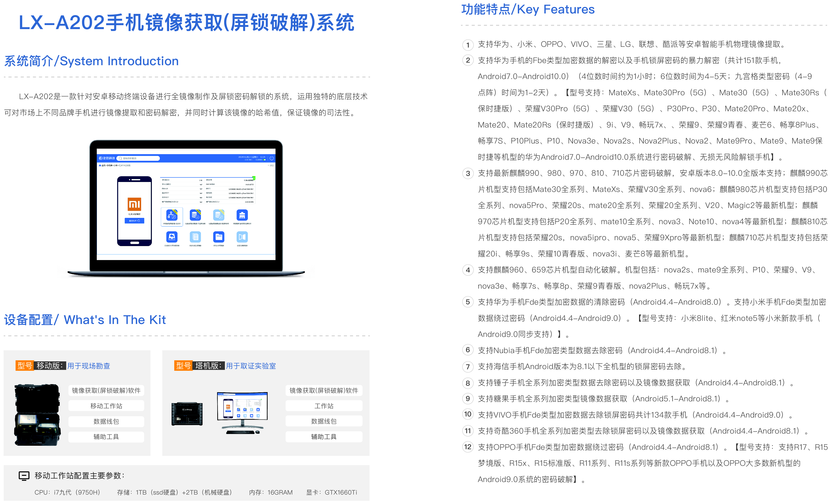Click the line 支持Nubia手机Fde加密类型数据去除密码
The height and width of the screenshot is (503, 840).
[x=602, y=350]
